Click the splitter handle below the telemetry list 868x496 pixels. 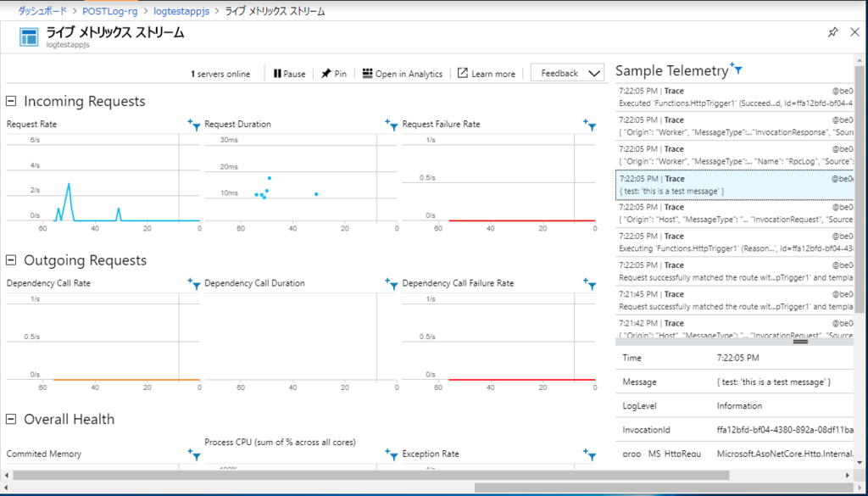[x=800, y=342]
